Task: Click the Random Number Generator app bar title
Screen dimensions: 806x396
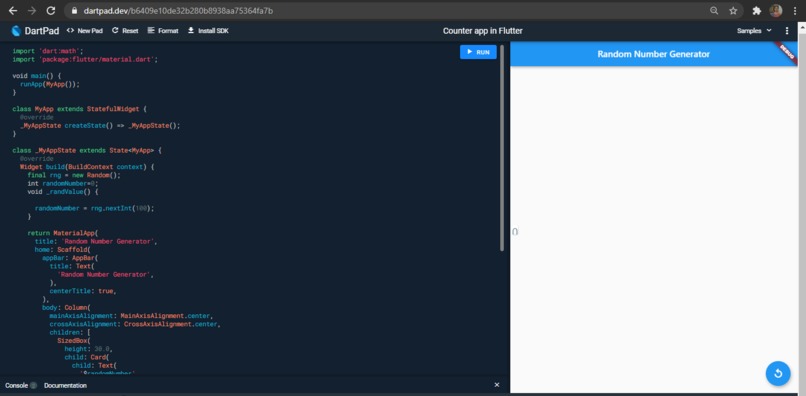Action: tap(653, 54)
